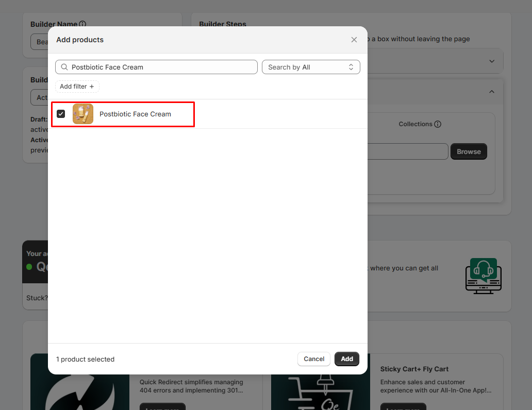Click the support headset monitor icon
This screenshot has height=410, width=532.
click(x=483, y=276)
